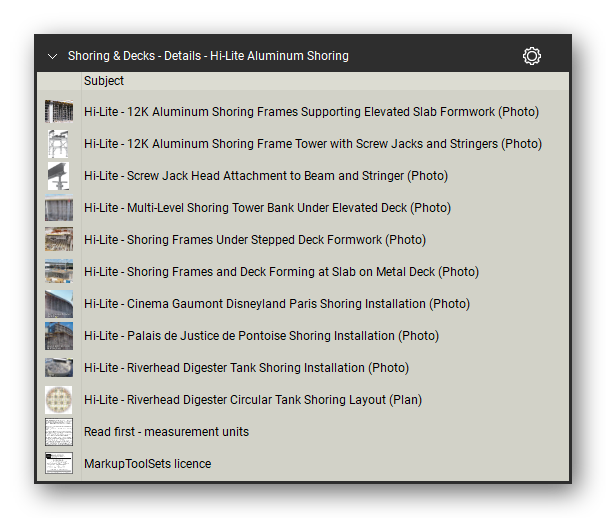Image resolution: width=606 pixels, height=518 pixels.
Task: Select circular tank shoring layout plan thumbnail
Action: click(x=59, y=400)
